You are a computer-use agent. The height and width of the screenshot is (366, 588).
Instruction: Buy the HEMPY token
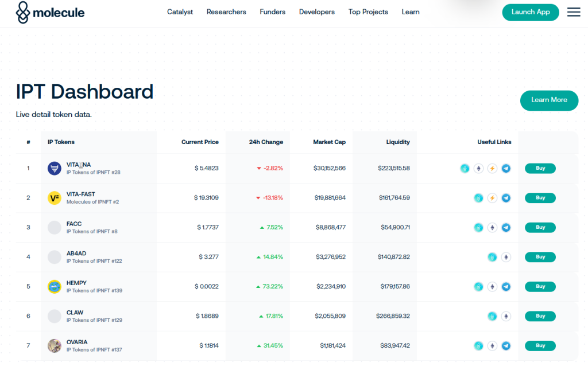click(540, 287)
